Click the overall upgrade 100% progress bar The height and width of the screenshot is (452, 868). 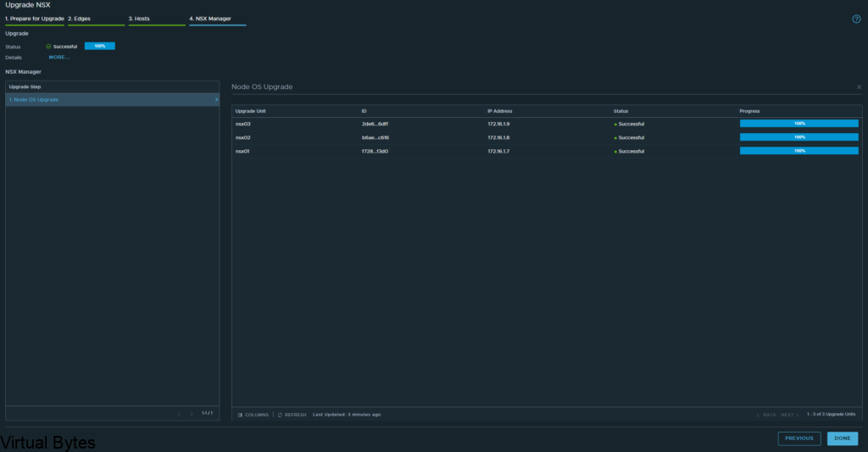(x=100, y=46)
